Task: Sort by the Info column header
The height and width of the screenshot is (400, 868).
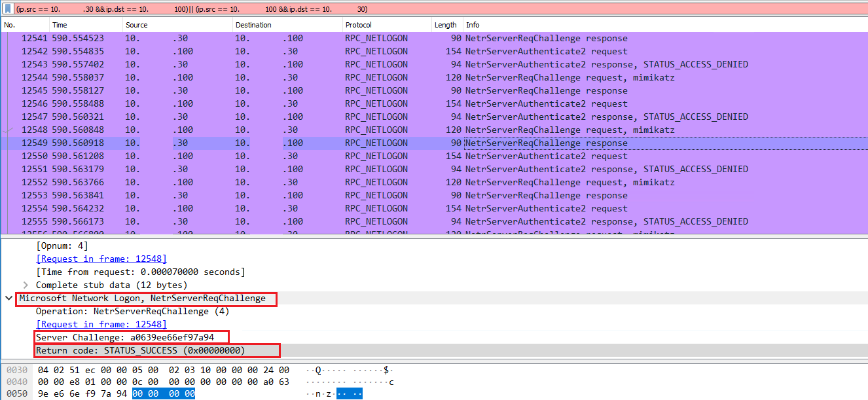Action: point(665,25)
